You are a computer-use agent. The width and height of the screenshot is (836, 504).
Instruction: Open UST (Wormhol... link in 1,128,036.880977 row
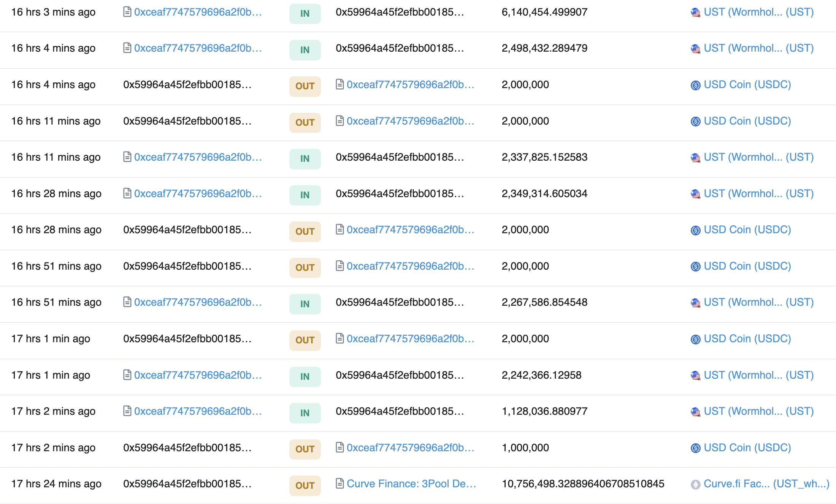pyautogui.click(x=759, y=411)
